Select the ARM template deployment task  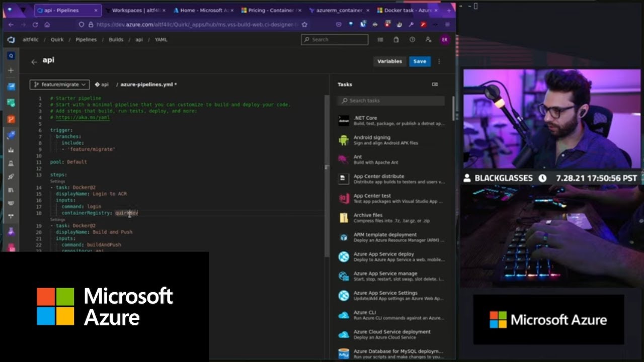(391, 237)
